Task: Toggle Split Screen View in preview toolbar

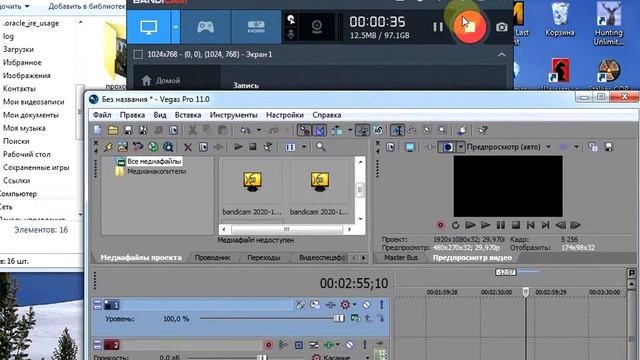Action: tap(448, 147)
